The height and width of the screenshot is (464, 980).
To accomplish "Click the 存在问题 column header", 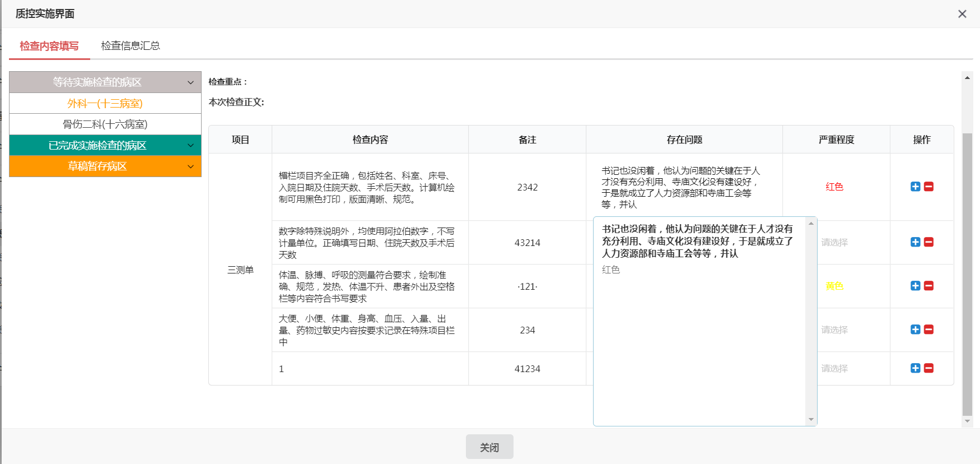I will pyautogui.click(x=684, y=140).
